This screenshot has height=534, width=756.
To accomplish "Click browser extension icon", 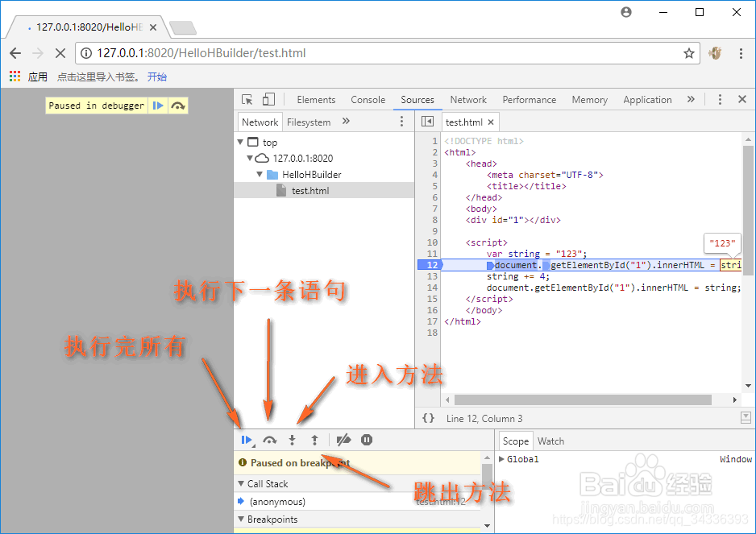I will (x=715, y=53).
